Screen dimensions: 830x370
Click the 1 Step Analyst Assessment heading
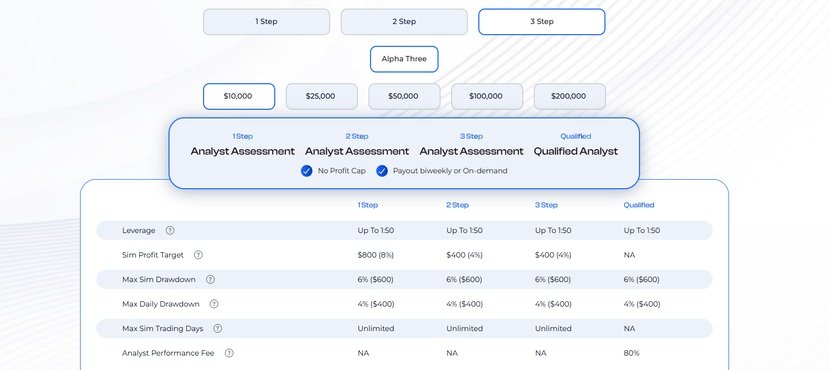tap(242, 151)
